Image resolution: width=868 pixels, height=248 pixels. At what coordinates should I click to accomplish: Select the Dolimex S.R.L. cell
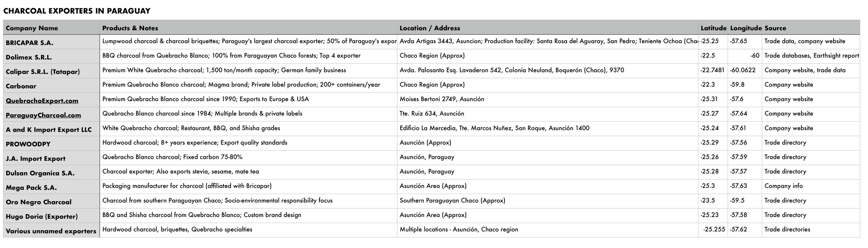click(51, 56)
